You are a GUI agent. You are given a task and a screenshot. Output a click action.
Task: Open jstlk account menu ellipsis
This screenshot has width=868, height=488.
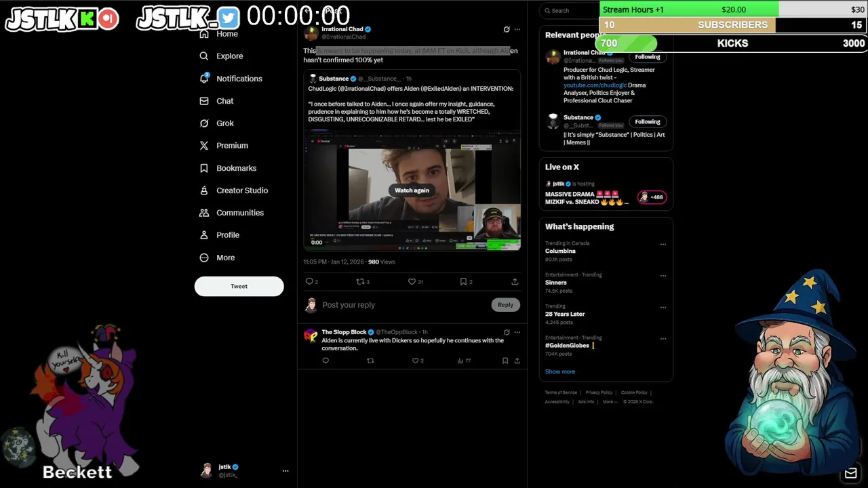285,470
